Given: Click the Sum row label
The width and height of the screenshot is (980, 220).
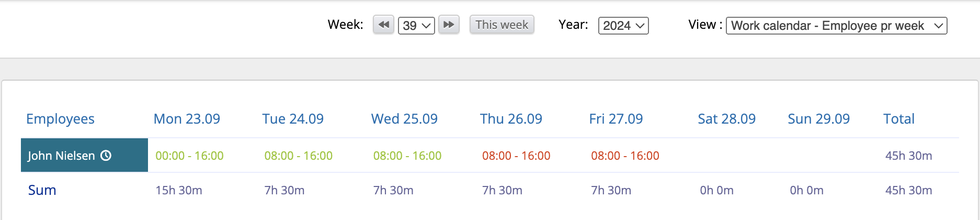Looking at the screenshot, I should click(x=42, y=190).
